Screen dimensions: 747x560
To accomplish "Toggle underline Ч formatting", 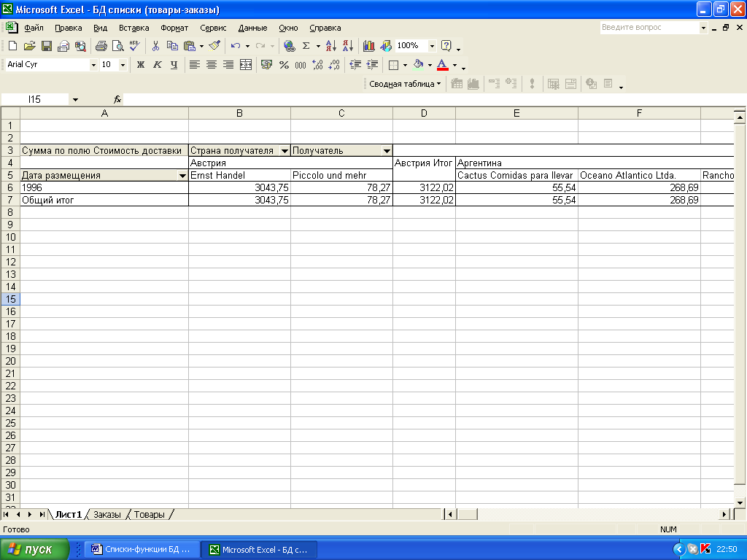I will 174,65.
